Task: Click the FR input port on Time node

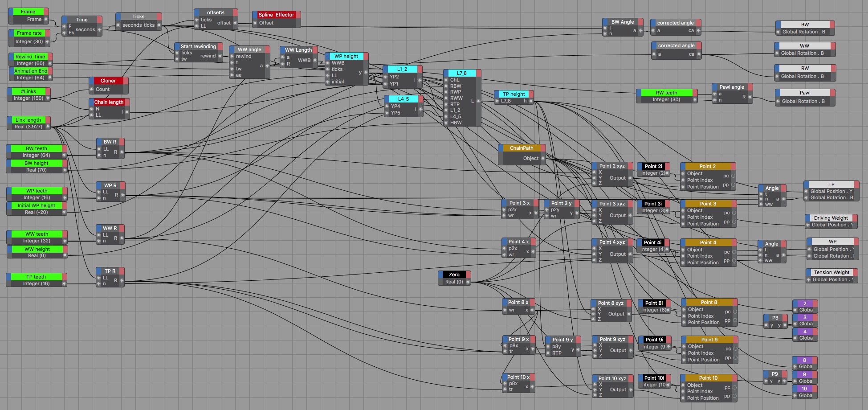Action: (65, 33)
